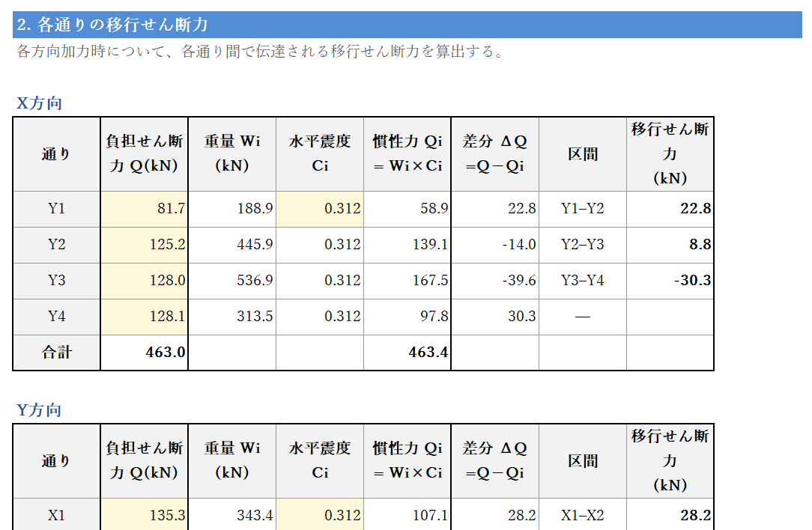Image resolution: width=812 pixels, height=530 pixels.
Task: Select difference value 30.3 in Y4 row
Action: coord(495,317)
